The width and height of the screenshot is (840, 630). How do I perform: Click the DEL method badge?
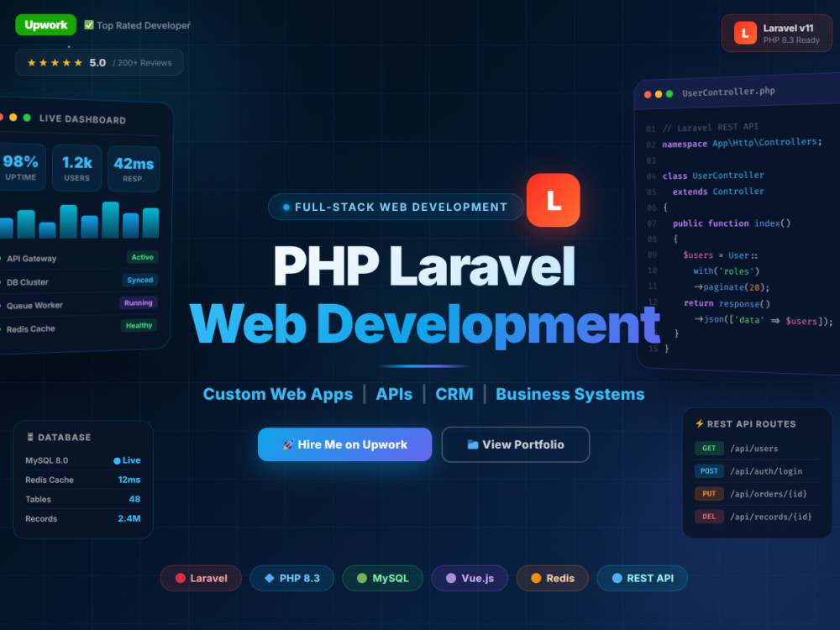point(709,517)
